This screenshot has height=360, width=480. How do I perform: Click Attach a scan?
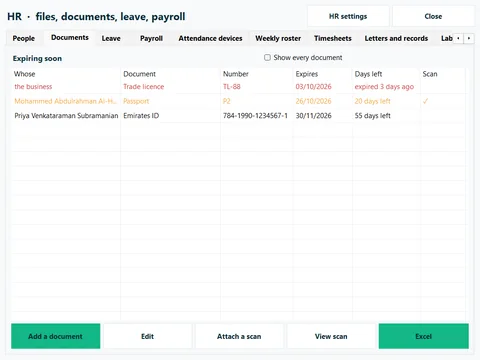click(239, 336)
